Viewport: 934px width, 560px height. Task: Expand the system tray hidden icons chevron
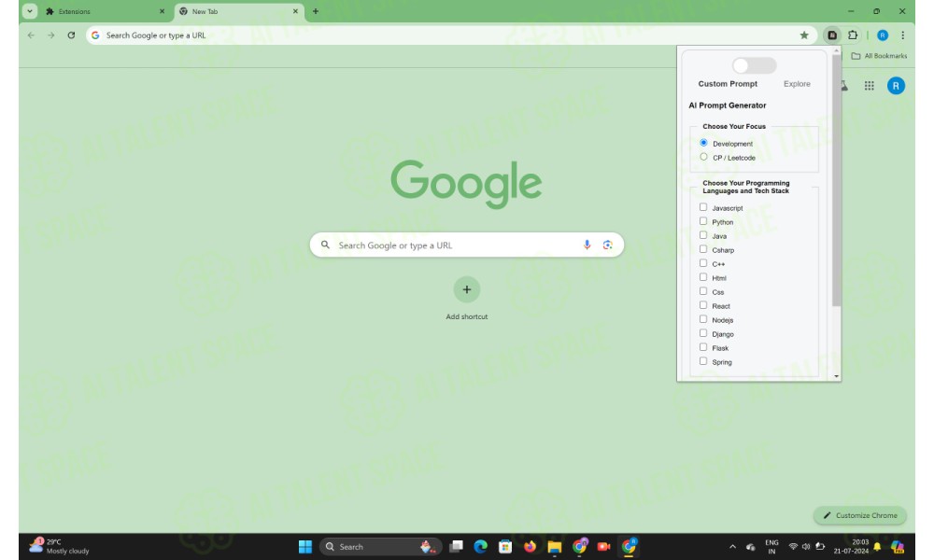point(732,546)
